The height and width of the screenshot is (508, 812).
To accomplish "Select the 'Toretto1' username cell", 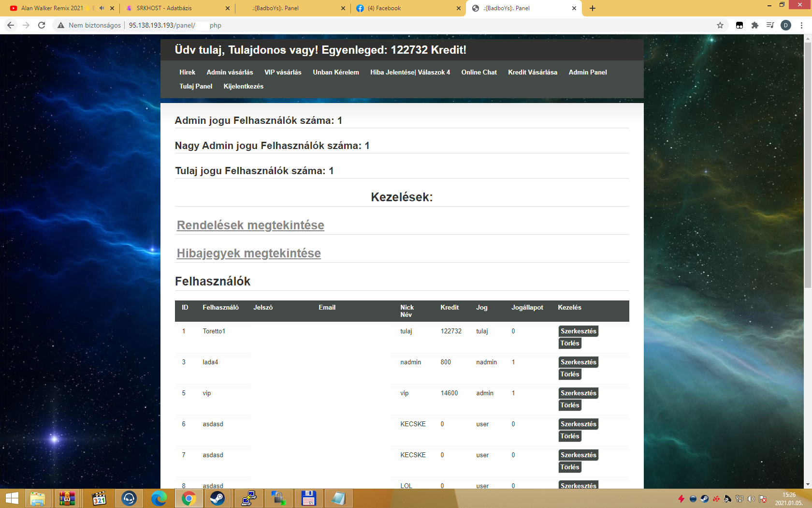I will (x=214, y=331).
